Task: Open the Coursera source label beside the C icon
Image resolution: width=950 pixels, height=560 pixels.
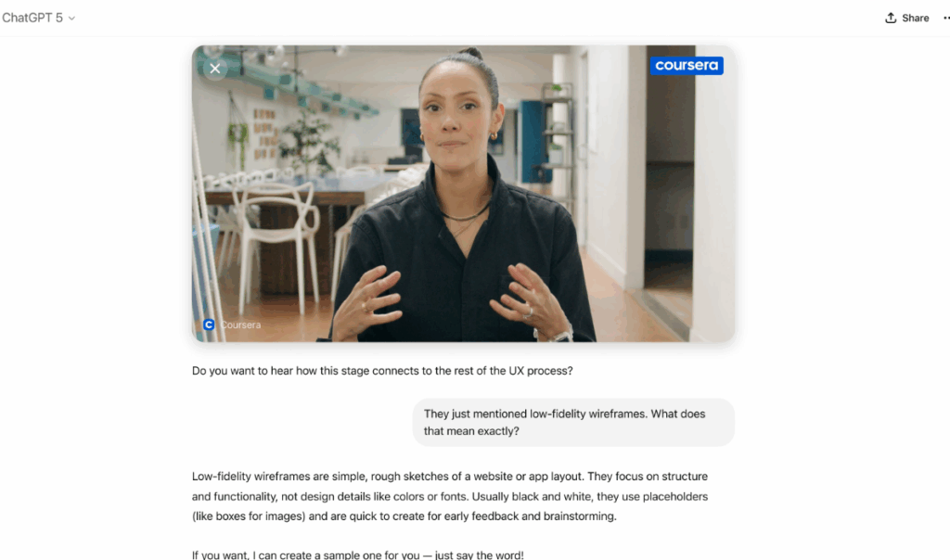Action: (240, 325)
